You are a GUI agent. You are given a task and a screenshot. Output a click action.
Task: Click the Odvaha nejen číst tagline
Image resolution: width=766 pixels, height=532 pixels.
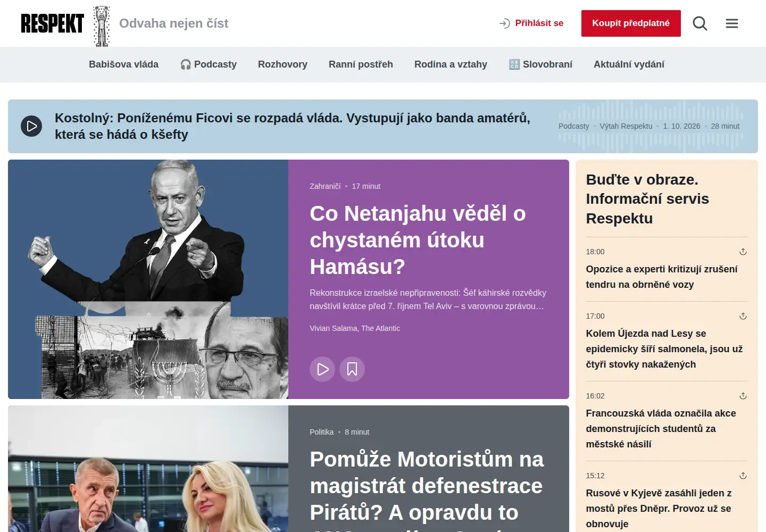pyautogui.click(x=173, y=23)
